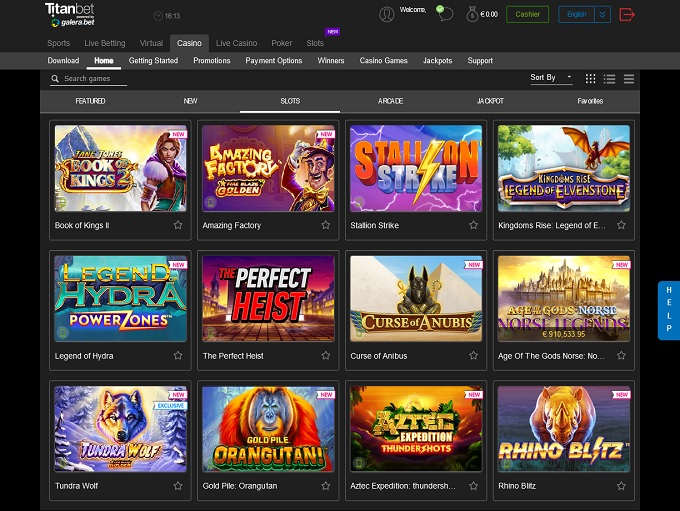Open the Sort By dropdown
Screen dimensions: 680x511
click(551, 78)
